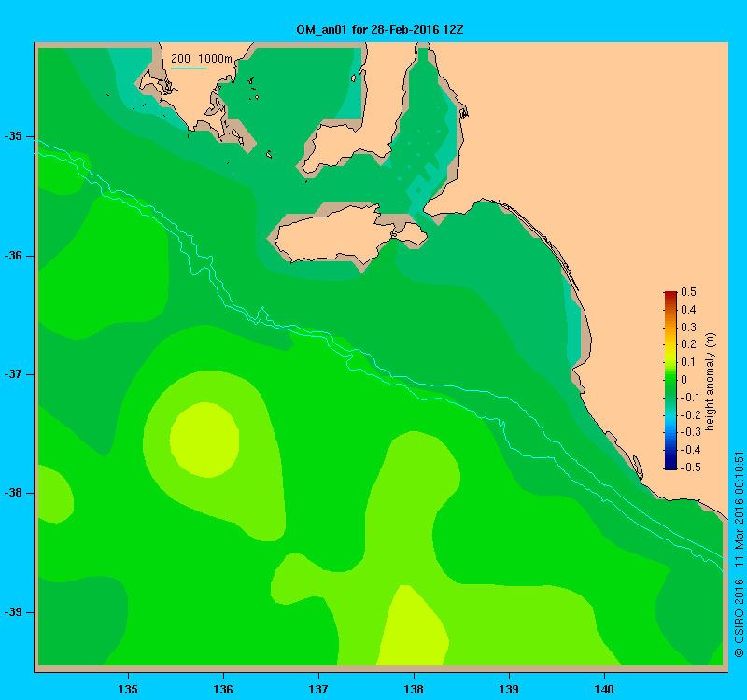Click the 137 longitude axis label
This screenshot has height=700, width=747.
318,689
